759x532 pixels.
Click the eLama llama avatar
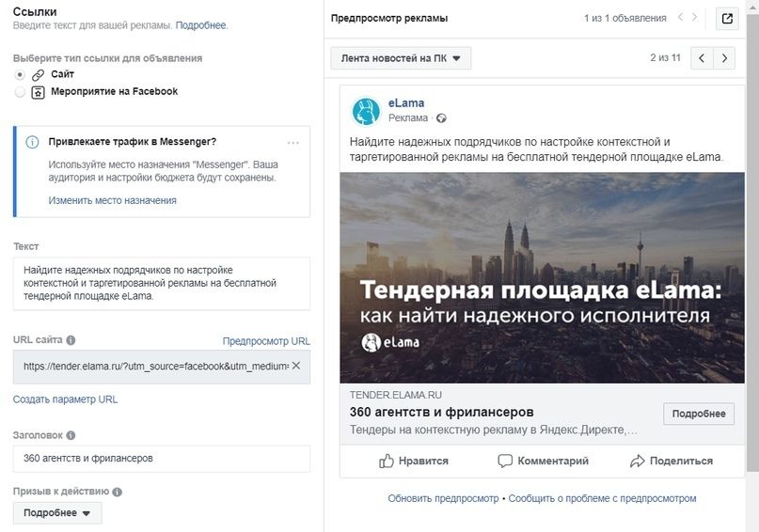click(366, 111)
